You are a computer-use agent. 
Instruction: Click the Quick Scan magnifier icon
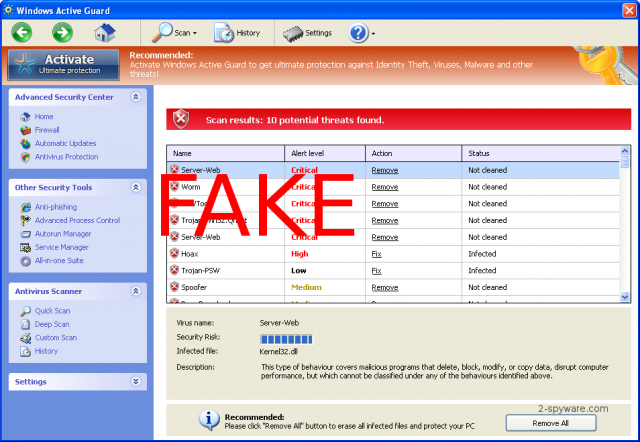point(25,311)
